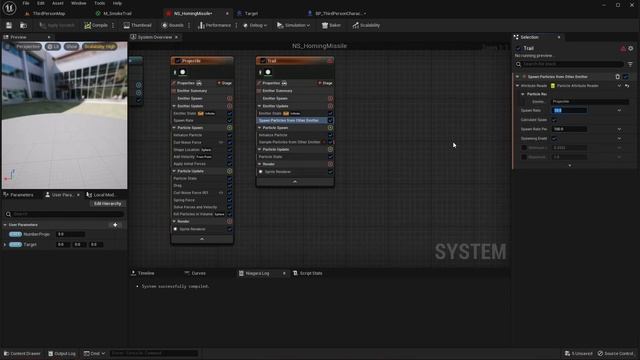Add module to Trail Emitter Spawn
The width and height of the screenshot is (640, 360).
pyautogui.click(x=330, y=98)
